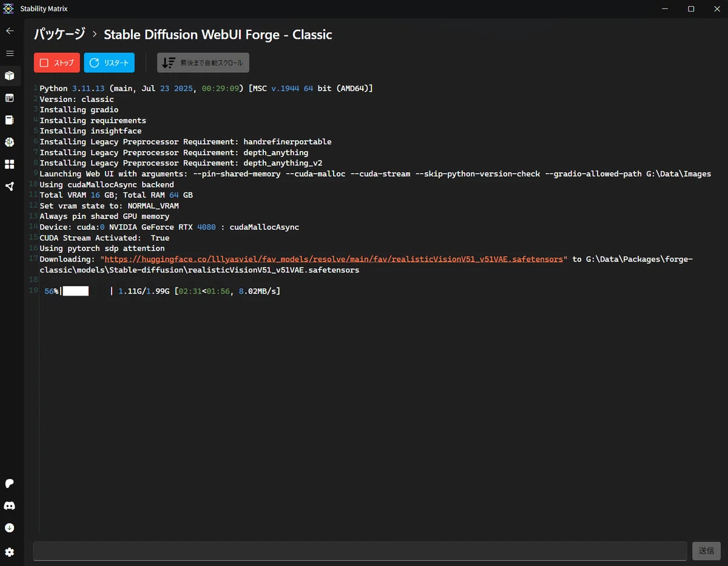
Task: Open the Packages box icon in sidebar
Action: [x=10, y=76]
